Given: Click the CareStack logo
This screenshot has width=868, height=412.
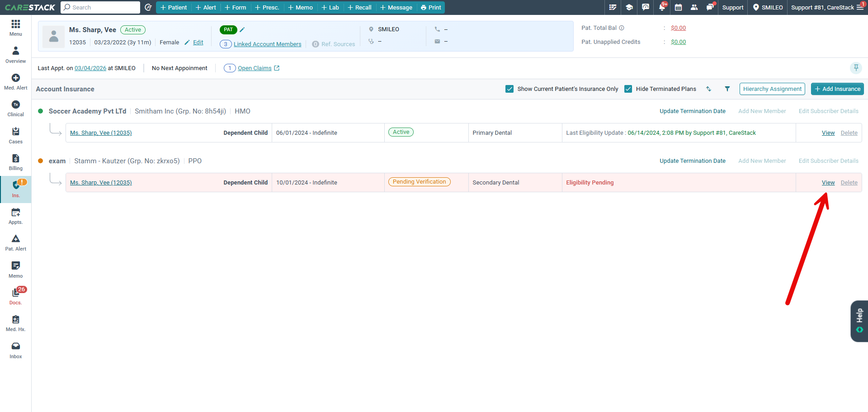Looking at the screenshot, I should click(x=30, y=7).
